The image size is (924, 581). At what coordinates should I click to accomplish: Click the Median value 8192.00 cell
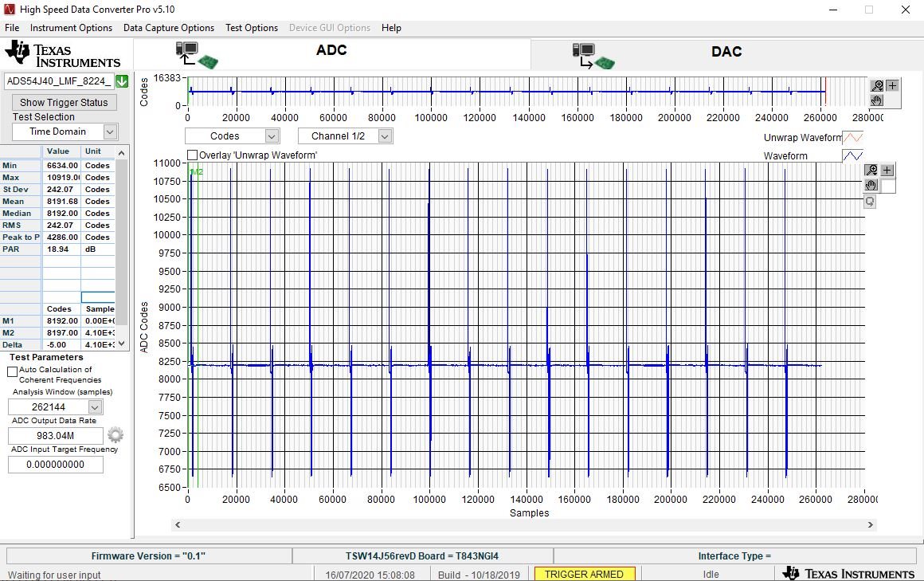[x=61, y=214]
